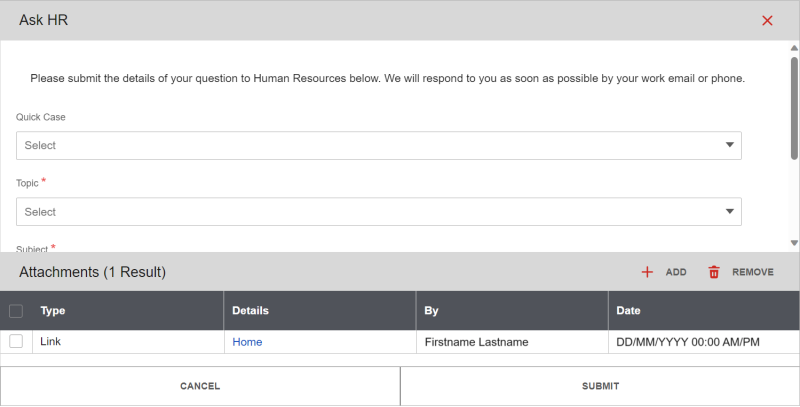Screen dimensions: 800x407
Task: Tick the select-all attachments header checkbox
Action: click(16, 311)
